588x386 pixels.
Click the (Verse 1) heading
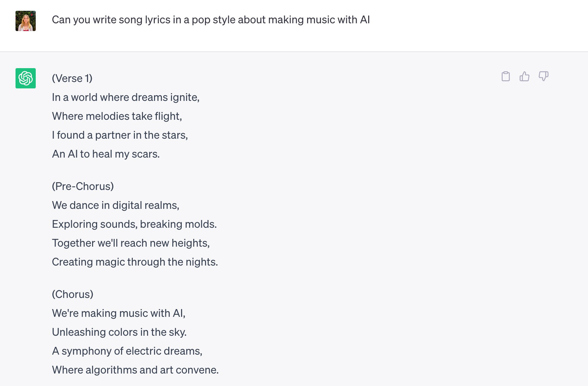[x=72, y=78]
